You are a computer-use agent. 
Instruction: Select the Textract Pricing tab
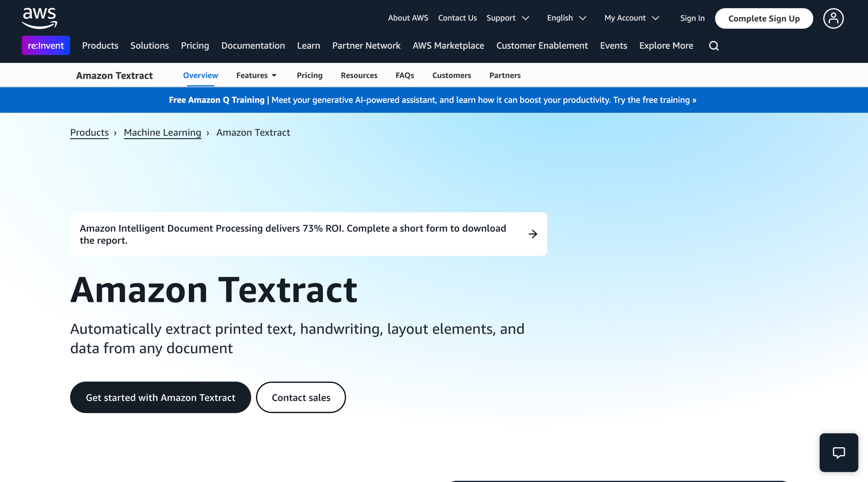point(309,75)
